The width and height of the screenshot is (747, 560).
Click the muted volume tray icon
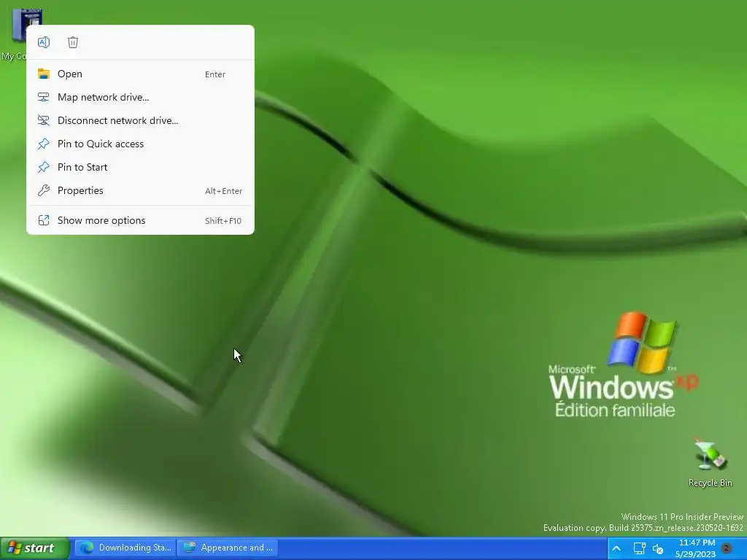pyautogui.click(x=658, y=549)
